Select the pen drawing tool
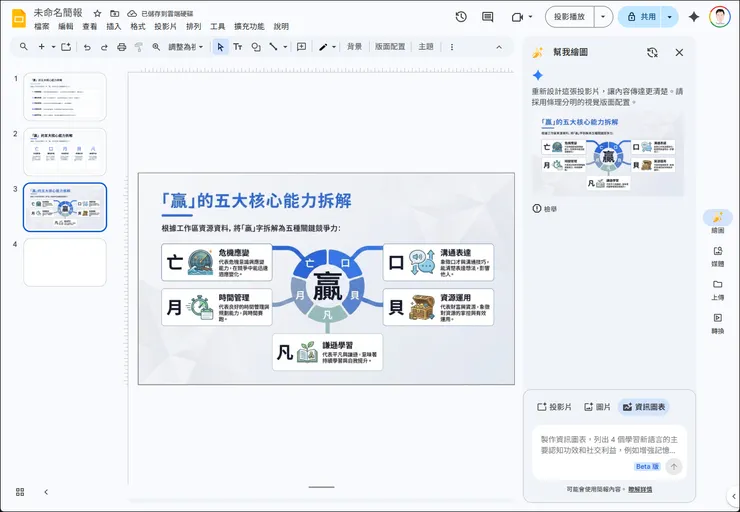 click(323, 47)
